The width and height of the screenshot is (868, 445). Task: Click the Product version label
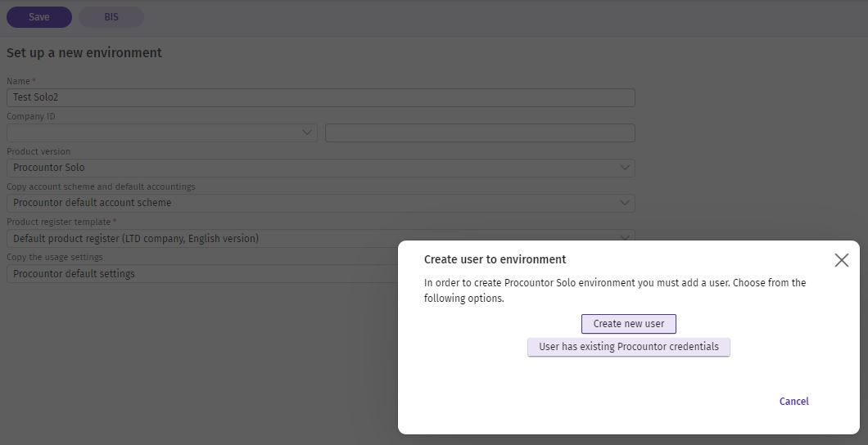click(x=38, y=151)
